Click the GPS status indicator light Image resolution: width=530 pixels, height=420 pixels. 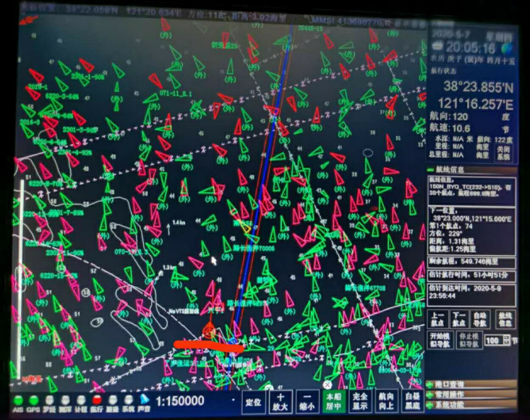(x=33, y=400)
